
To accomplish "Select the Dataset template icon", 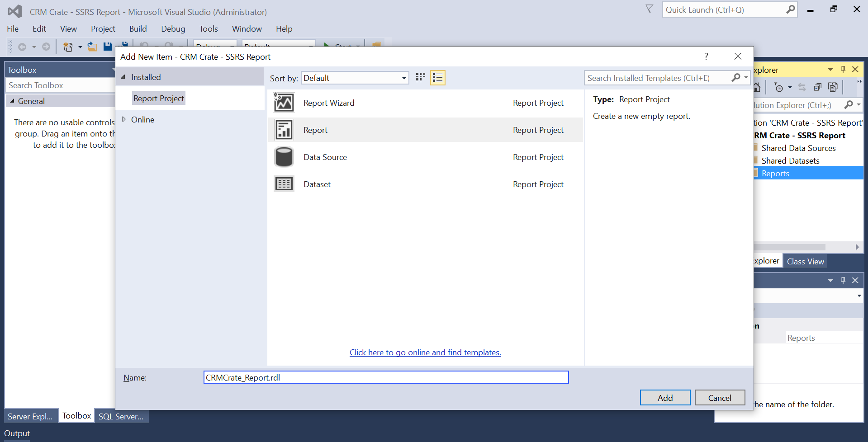I will point(284,184).
